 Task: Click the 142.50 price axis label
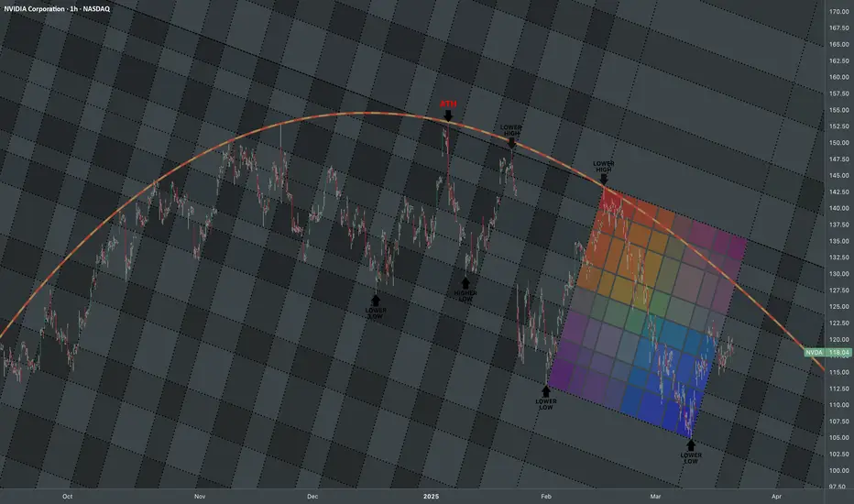coord(839,192)
